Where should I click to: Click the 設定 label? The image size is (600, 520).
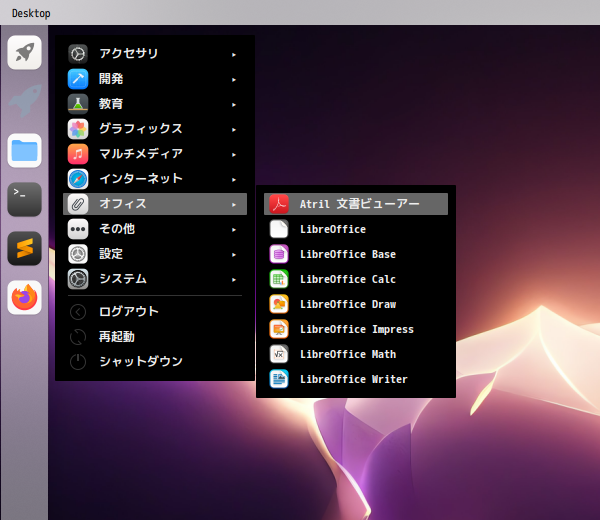click(x=111, y=254)
